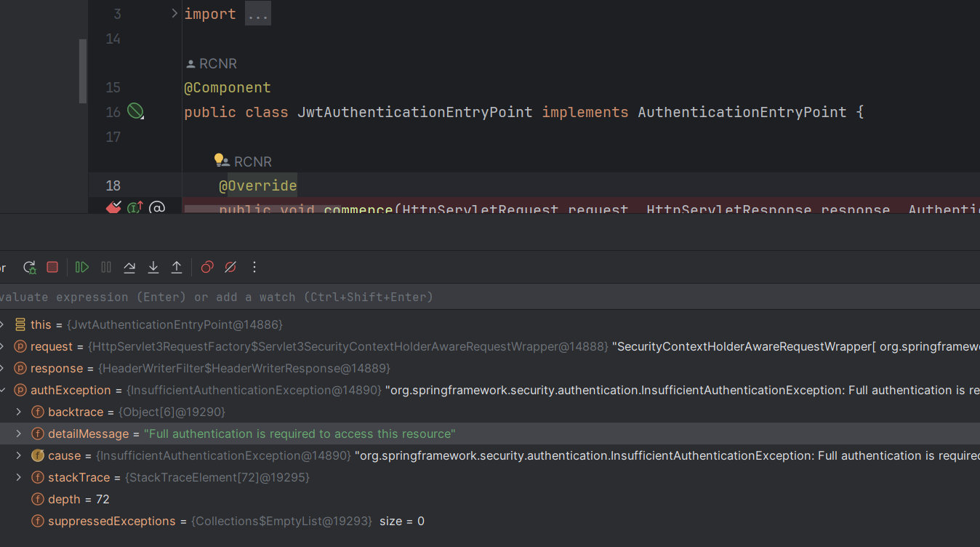Click the Spring bean gutter icon on line 16

[x=135, y=111]
